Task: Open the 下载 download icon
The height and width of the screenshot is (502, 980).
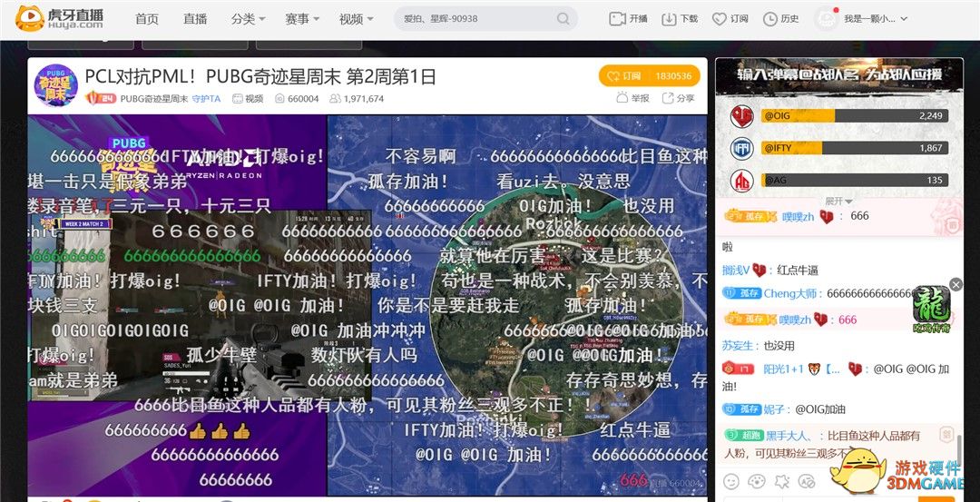Action: [x=669, y=19]
